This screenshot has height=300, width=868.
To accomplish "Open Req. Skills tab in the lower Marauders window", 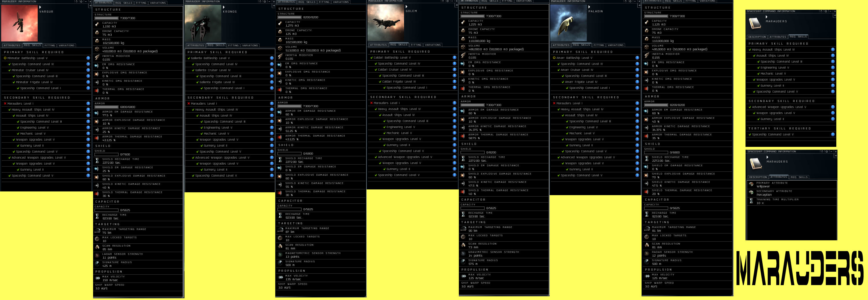I will [799, 177].
